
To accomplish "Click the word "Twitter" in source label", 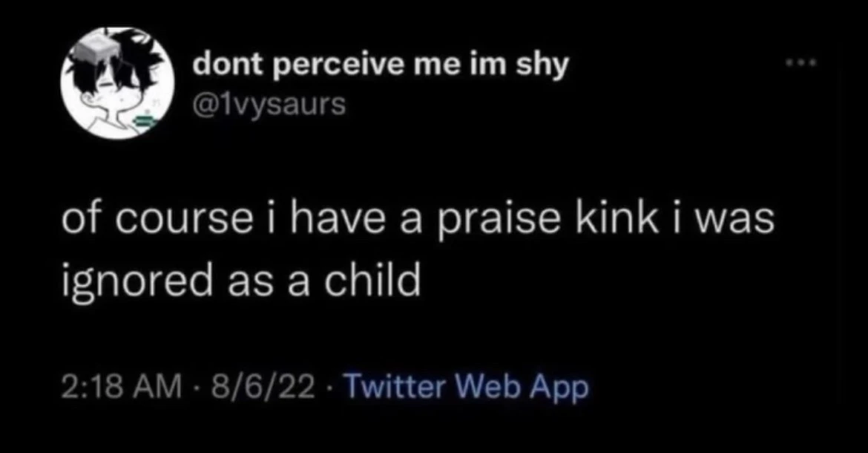I will 394,386.
